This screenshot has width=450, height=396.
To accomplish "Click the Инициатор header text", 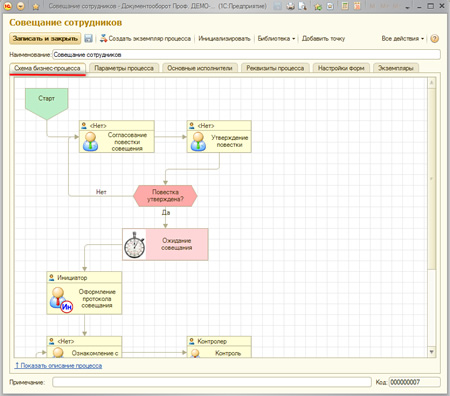I will tap(72, 278).
